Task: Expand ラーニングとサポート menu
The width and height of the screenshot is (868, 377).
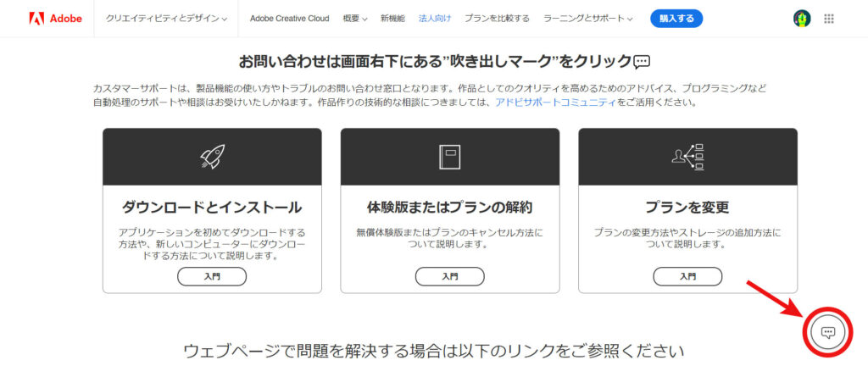Action: 588,19
